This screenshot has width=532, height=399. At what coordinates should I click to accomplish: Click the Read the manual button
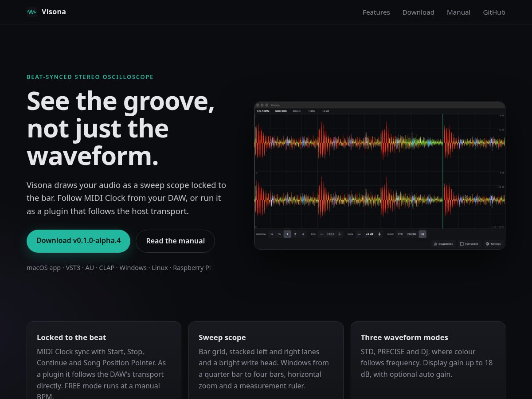point(175,241)
